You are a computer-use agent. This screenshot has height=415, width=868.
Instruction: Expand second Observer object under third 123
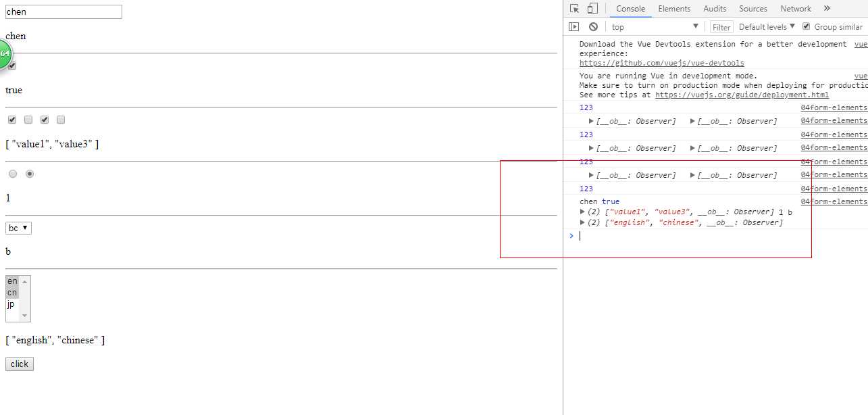tap(693, 175)
